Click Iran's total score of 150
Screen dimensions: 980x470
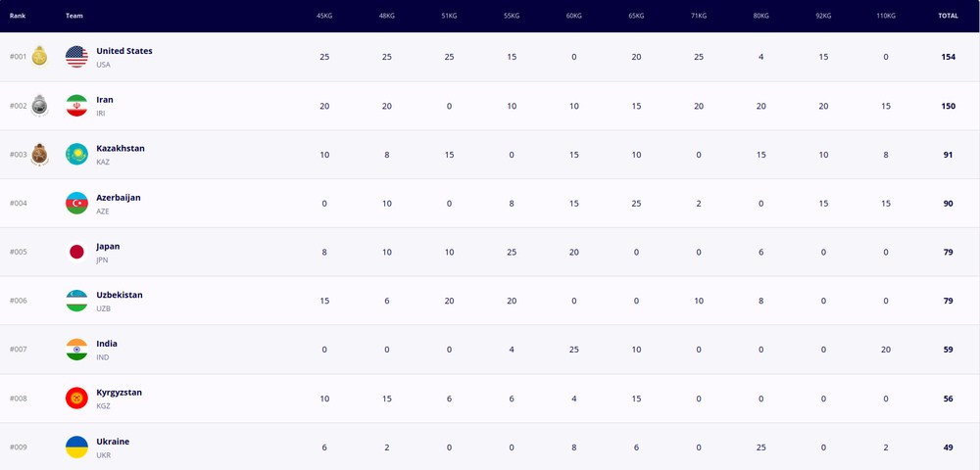tap(948, 106)
